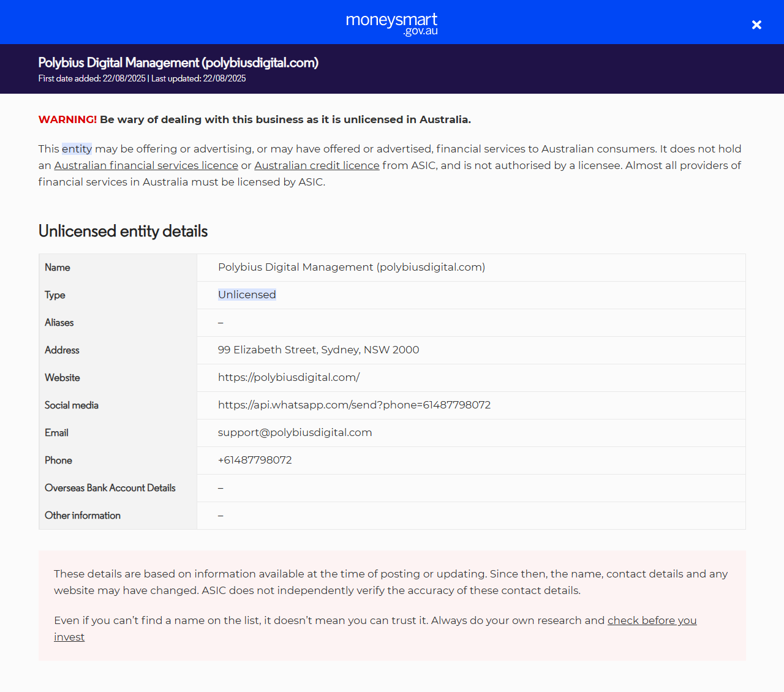The width and height of the screenshot is (784, 692).
Task: Click the red 'WARNING!' text
Action: (67, 119)
